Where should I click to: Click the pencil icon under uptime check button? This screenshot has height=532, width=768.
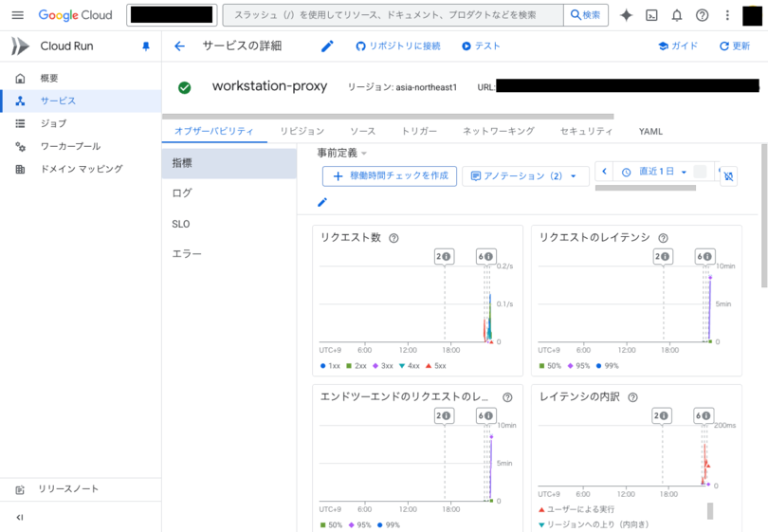(322, 202)
